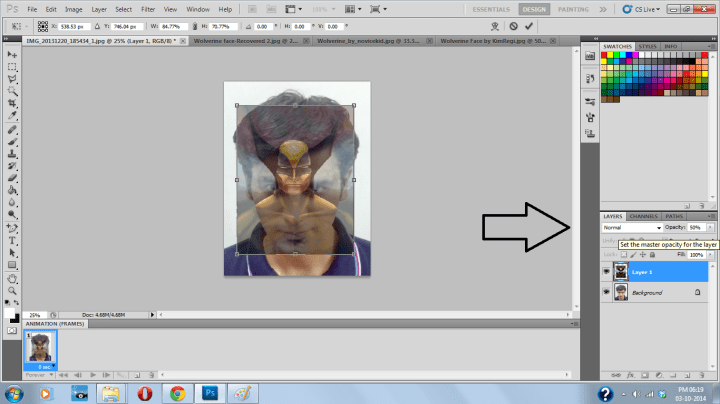Open the Arrange Documents dropdown

click(353, 9)
